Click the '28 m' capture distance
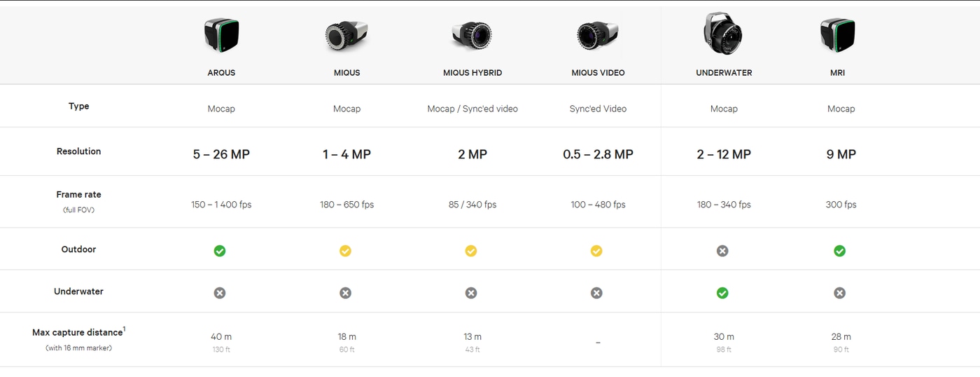This screenshot has width=980, height=377. tap(841, 337)
